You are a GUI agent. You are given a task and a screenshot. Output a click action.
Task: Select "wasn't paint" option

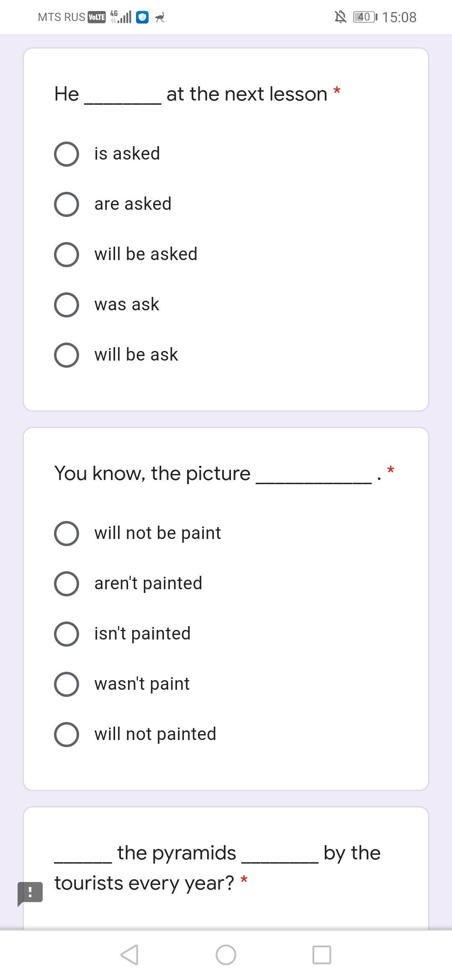click(x=67, y=684)
